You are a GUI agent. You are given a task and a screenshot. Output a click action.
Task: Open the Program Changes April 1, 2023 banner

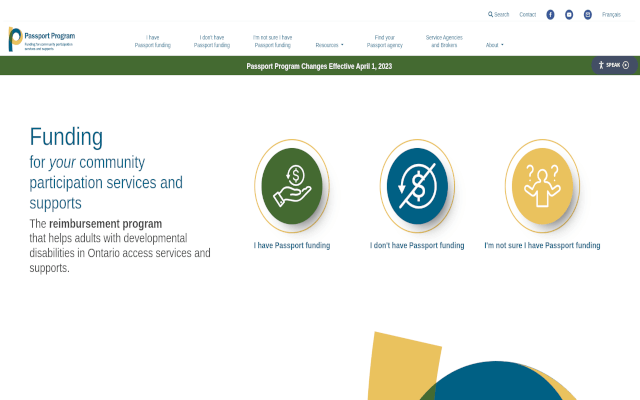coord(320,66)
